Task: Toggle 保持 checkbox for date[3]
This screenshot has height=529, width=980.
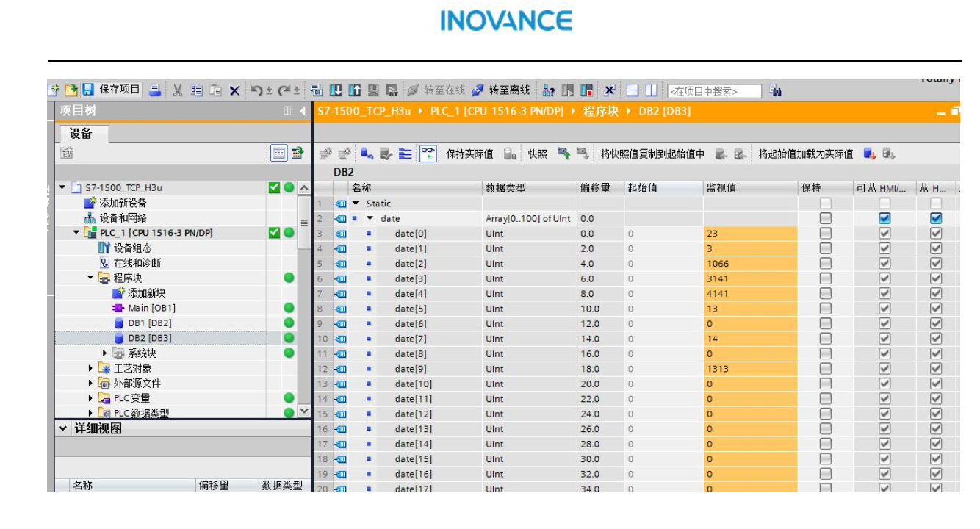Action: point(826,278)
